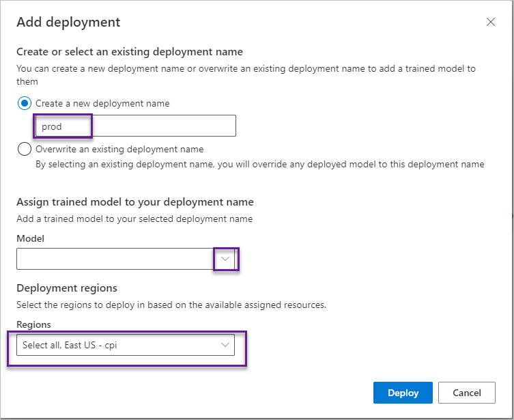Click the Select the regions to deploy description
The image size is (514, 420).
pos(171,305)
